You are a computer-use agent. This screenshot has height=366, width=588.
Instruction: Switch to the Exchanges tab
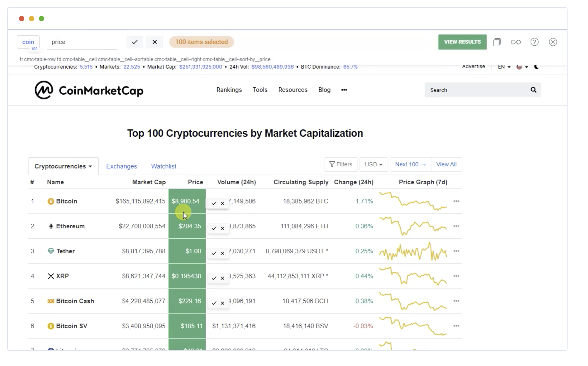point(121,166)
